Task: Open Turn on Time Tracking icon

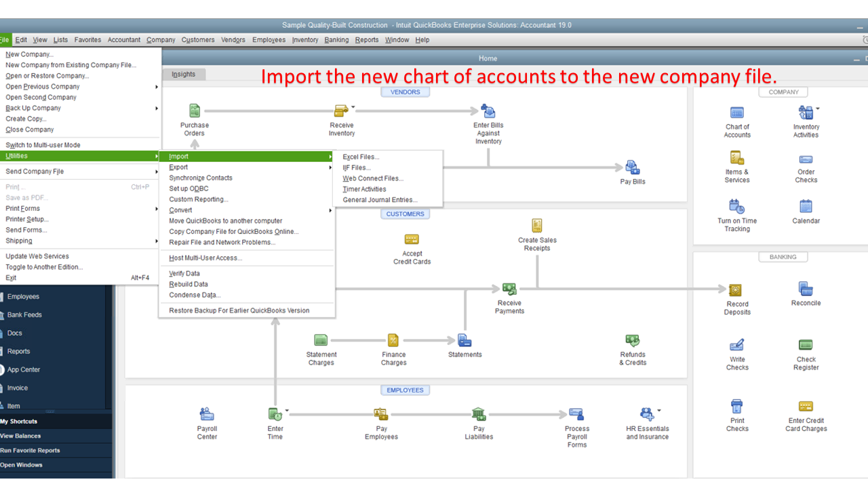Action: coord(737,206)
